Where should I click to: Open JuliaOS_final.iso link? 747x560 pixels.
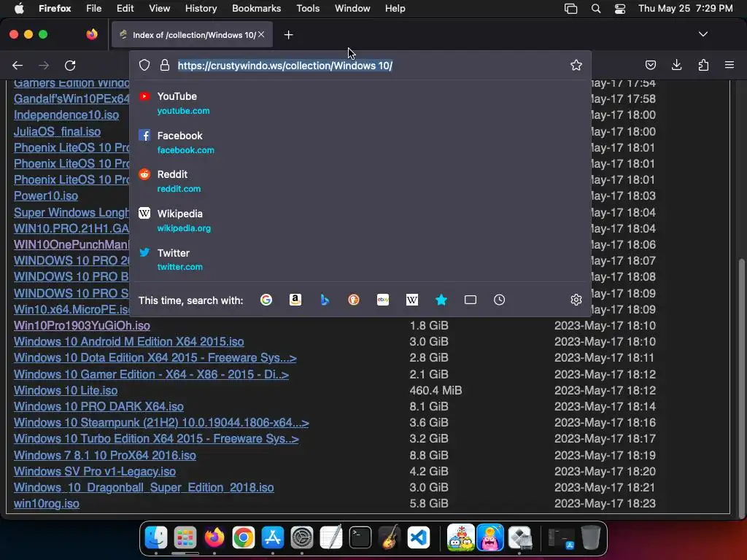[x=57, y=132]
